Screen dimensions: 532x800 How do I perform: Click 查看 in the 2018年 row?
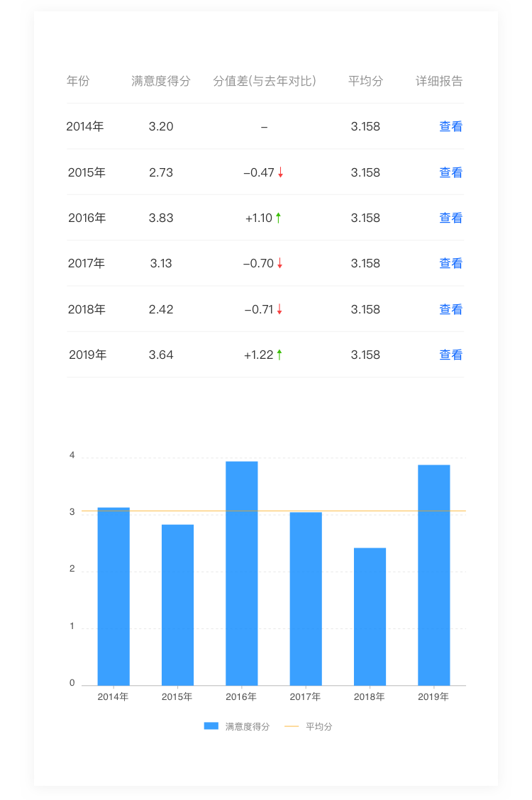pyautogui.click(x=450, y=309)
